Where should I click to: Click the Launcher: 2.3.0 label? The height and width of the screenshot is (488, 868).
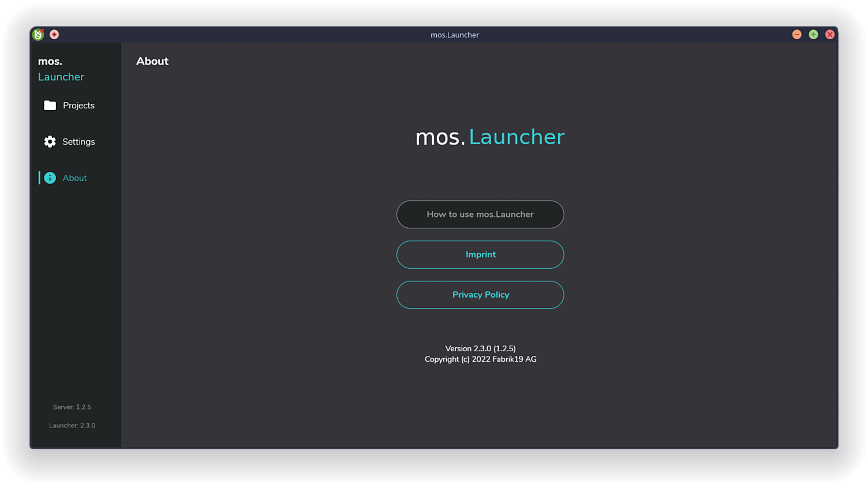[x=72, y=425]
